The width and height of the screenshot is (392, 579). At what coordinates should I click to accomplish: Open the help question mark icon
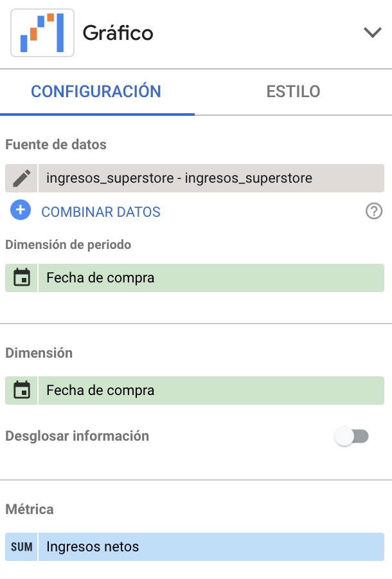[373, 211]
